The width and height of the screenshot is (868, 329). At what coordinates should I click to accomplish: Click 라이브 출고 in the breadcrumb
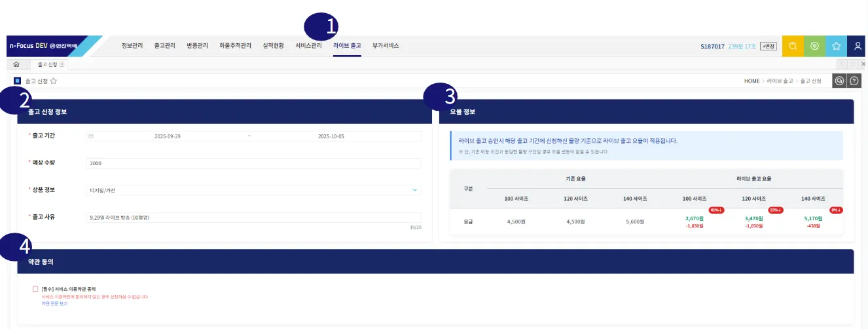780,81
